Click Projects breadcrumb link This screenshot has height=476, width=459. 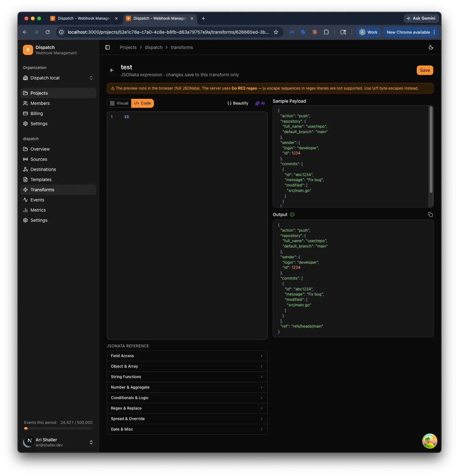pyautogui.click(x=128, y=47)
